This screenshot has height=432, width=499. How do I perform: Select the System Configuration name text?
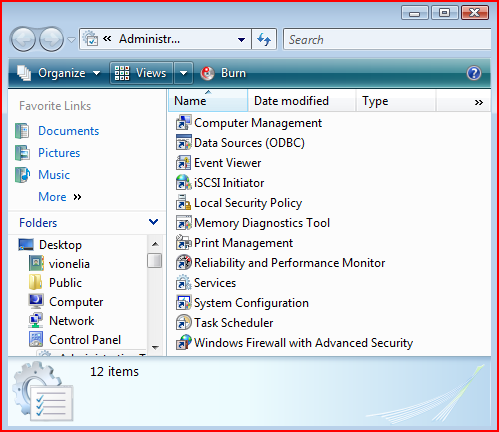tap(251, 303)
